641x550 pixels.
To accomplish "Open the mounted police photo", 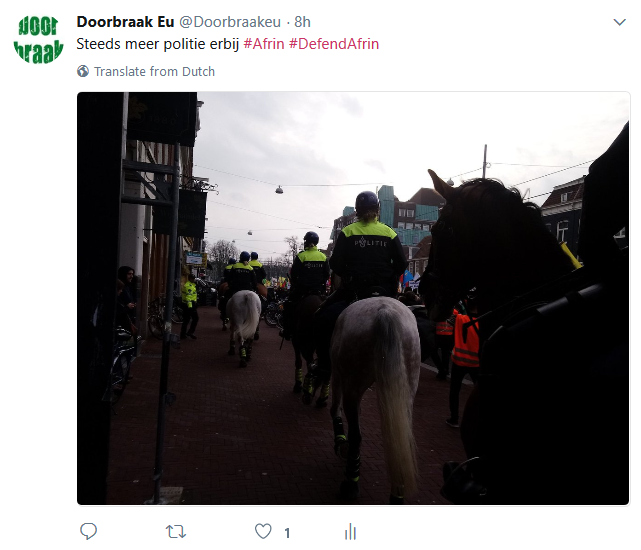I will 353,299.
